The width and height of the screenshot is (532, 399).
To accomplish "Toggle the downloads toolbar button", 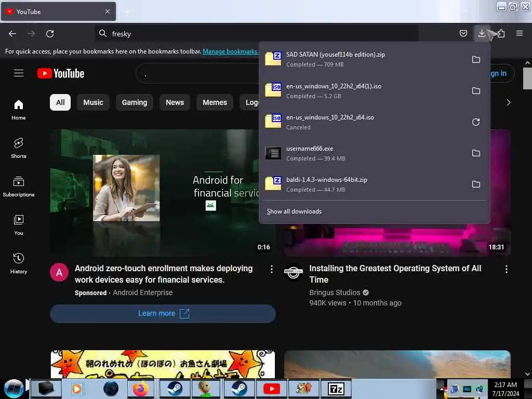I will [482, 33].
